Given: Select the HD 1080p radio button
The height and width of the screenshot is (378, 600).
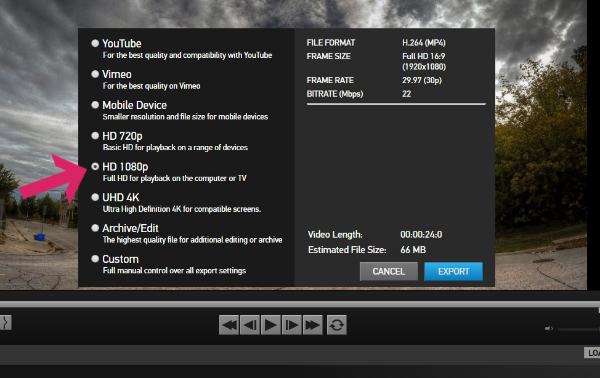Looking at the screenshot, I should click(x=95, y=166).
